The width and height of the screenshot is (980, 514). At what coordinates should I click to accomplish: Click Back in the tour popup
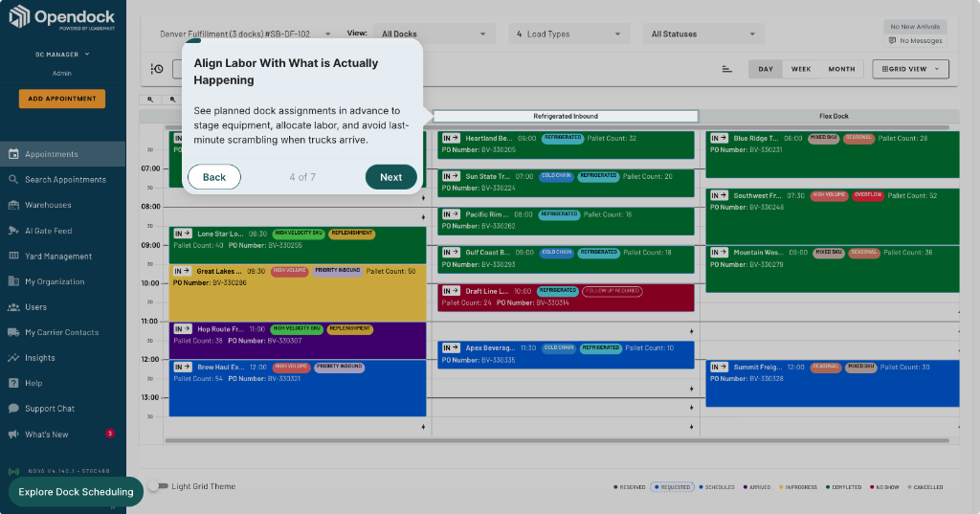[x=213, y=177]
